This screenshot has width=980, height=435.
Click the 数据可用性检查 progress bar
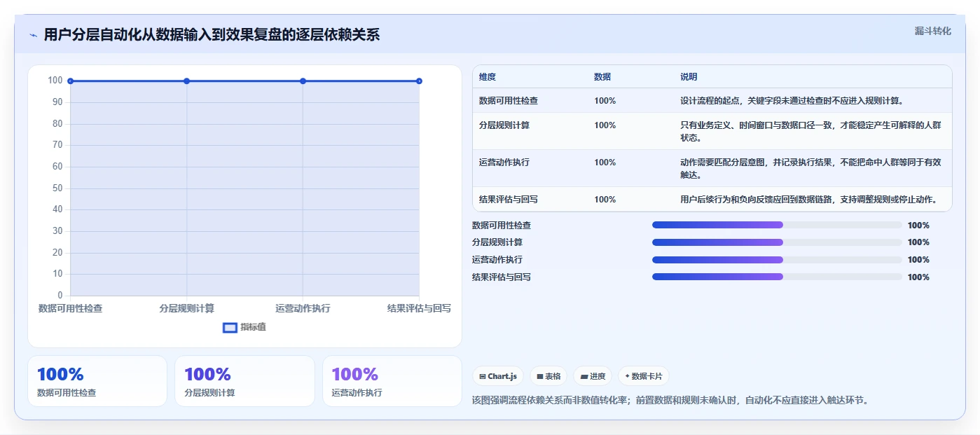point(777,225)
